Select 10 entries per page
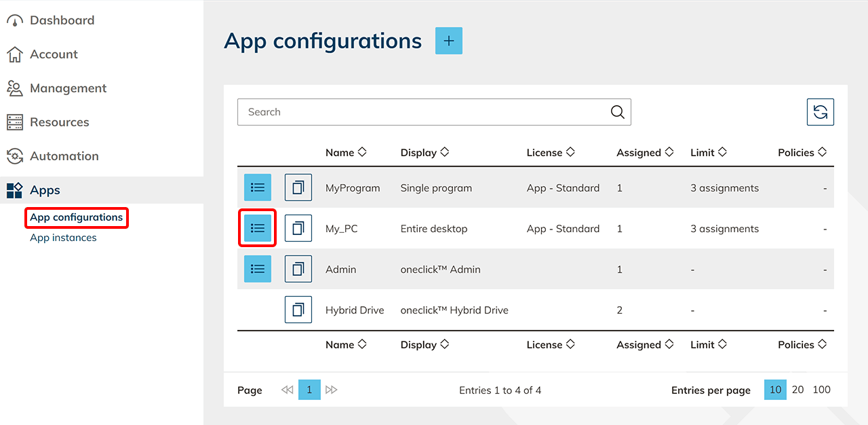Screen dimensions: 868x425 (775, 390)
